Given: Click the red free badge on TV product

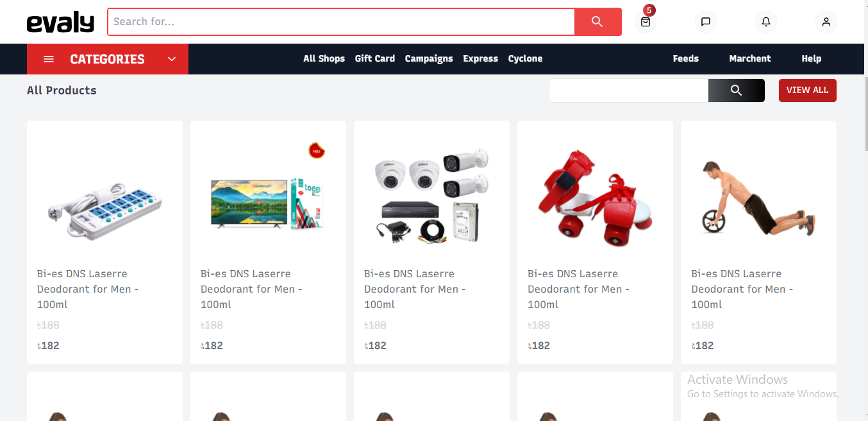Looking at the screenshot, I should pos(316,151).
